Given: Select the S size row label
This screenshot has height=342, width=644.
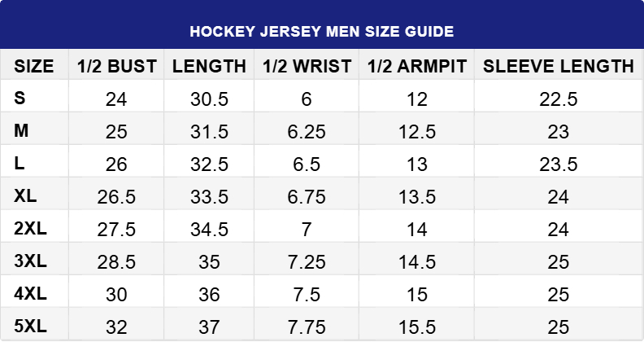Looking at the screenshot, I should click(x=20, y=99).
